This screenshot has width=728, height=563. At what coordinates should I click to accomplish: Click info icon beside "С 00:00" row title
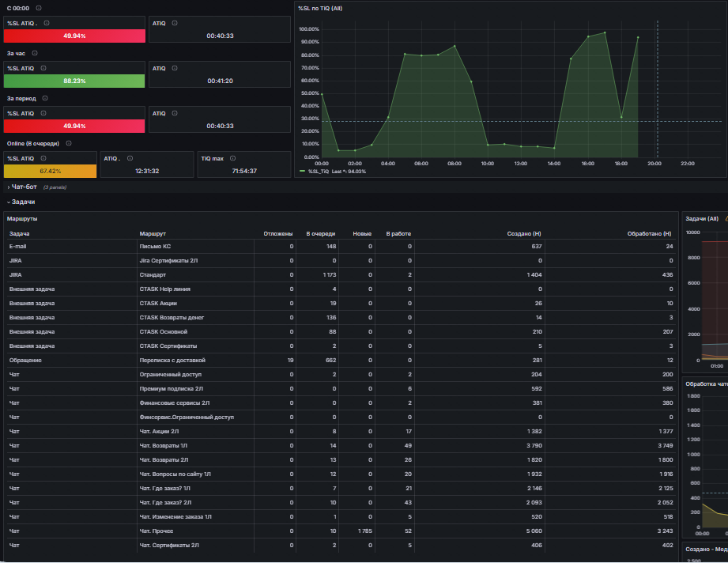(x=39, y=8)
